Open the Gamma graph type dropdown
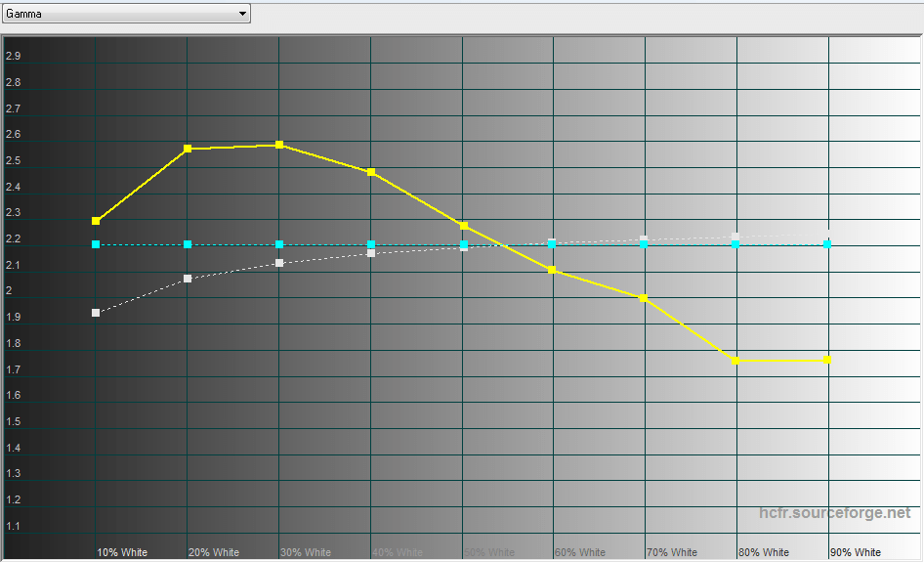This screenshot has width=924, height=562. 125,14
